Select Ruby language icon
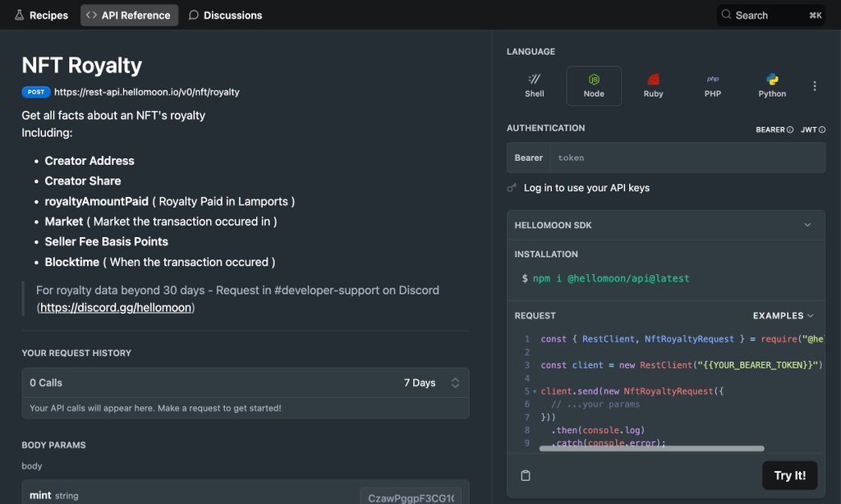The width and height of the screenshot is (841, 504). (x=653, y=86)
